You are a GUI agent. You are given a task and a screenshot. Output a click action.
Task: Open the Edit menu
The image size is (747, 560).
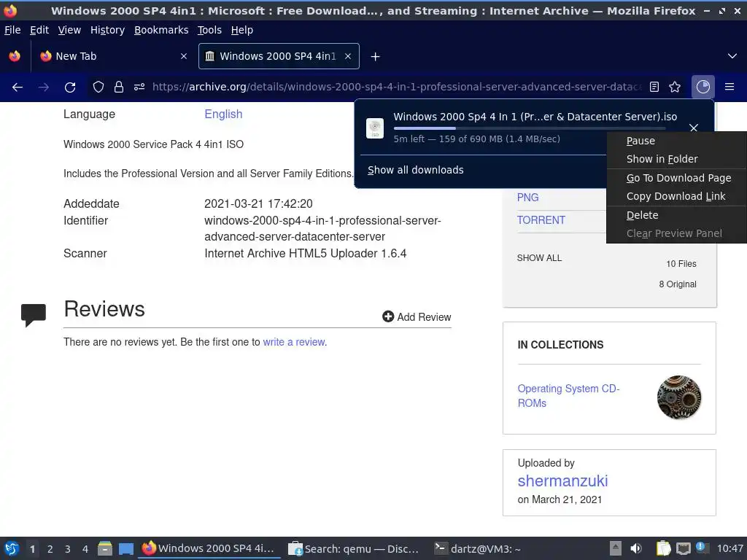[39, 30]
